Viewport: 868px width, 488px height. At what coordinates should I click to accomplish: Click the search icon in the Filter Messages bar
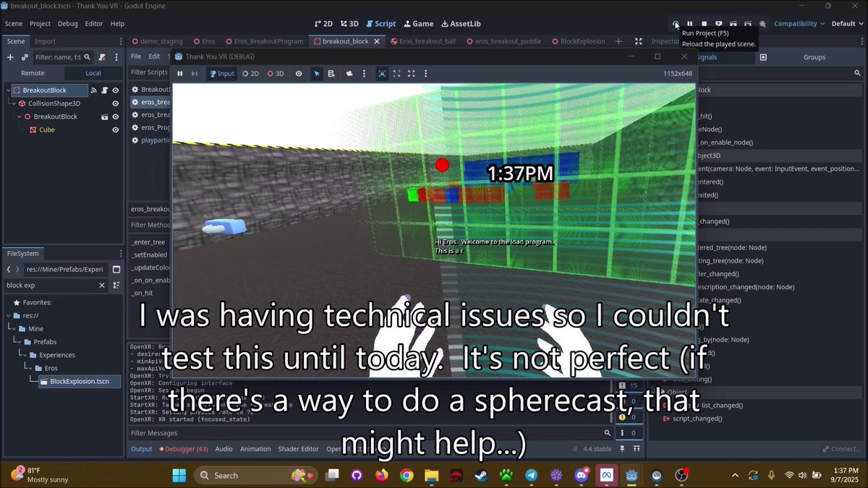(x=608, y=433)
